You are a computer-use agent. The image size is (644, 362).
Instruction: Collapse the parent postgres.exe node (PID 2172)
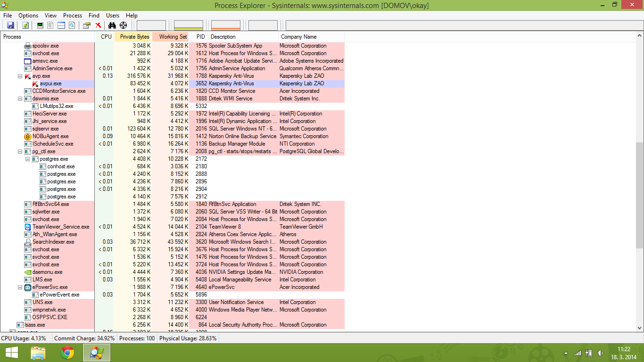[28, 159]
